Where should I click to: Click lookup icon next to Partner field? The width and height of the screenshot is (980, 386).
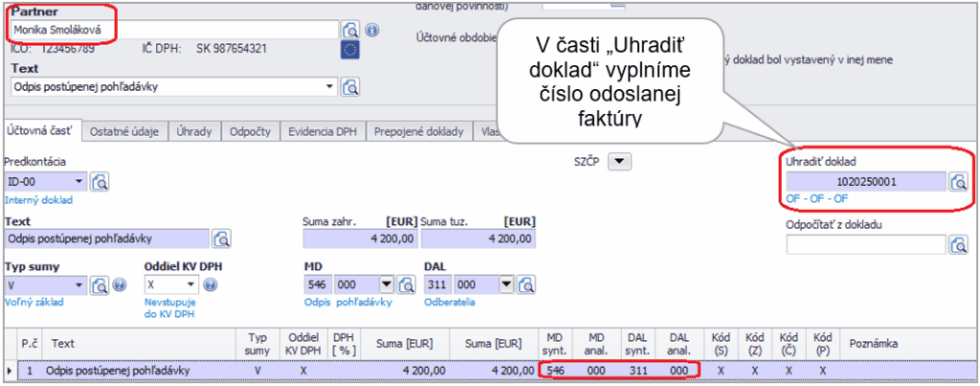point(351,29)
